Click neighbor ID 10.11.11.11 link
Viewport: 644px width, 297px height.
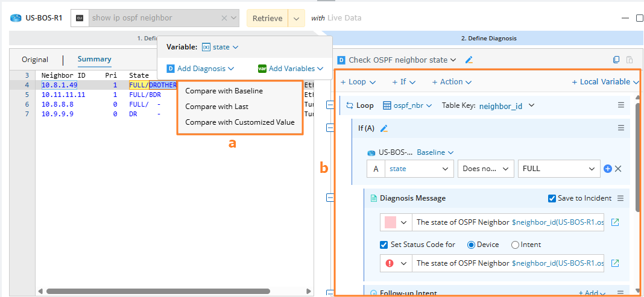tap(63, 95)
